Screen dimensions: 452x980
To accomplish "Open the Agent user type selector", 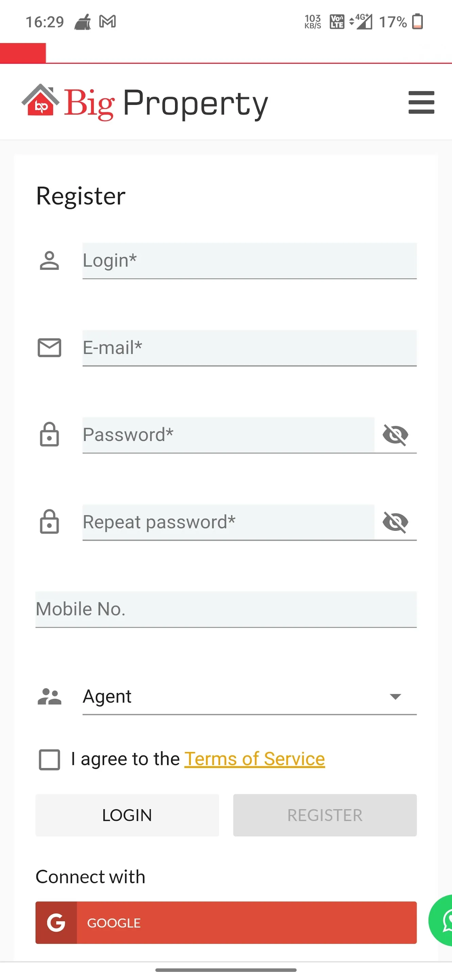I will click(249, 697).
